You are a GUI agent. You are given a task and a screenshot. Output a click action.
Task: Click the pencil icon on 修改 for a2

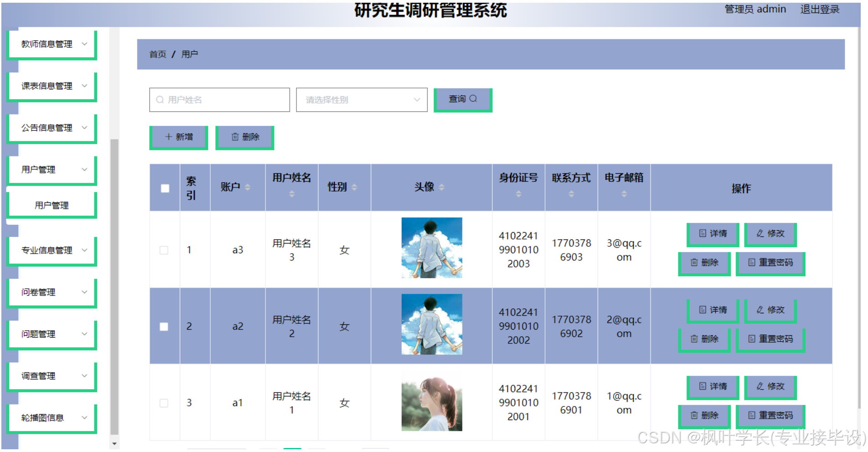coord(760,310)
